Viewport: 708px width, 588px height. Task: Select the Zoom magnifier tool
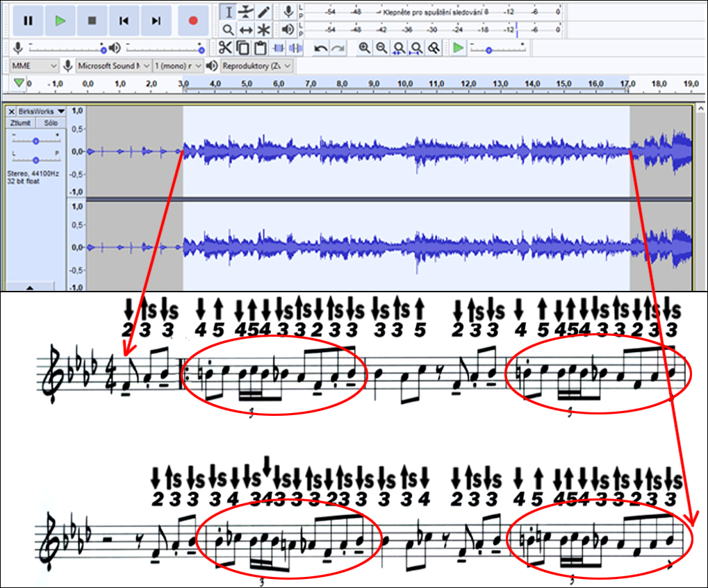(229, 31)
